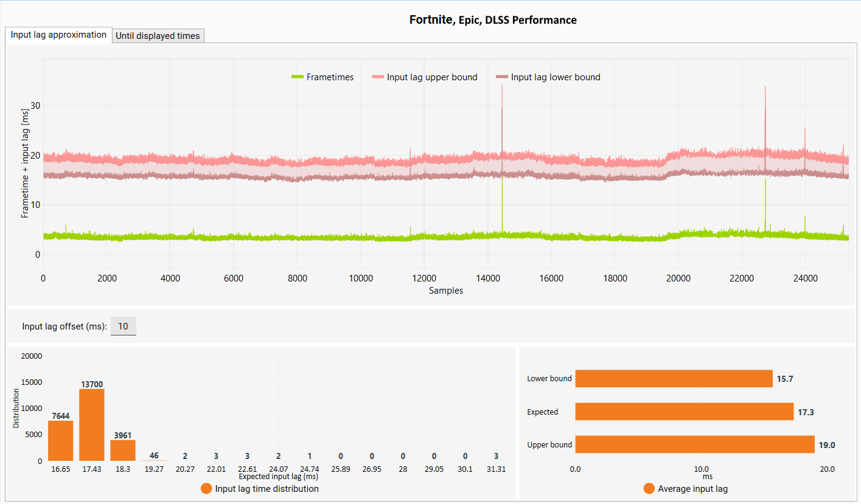Click orange circle of Average input lag legend
This screenshot has height=504, width=861.
[649, 489]
